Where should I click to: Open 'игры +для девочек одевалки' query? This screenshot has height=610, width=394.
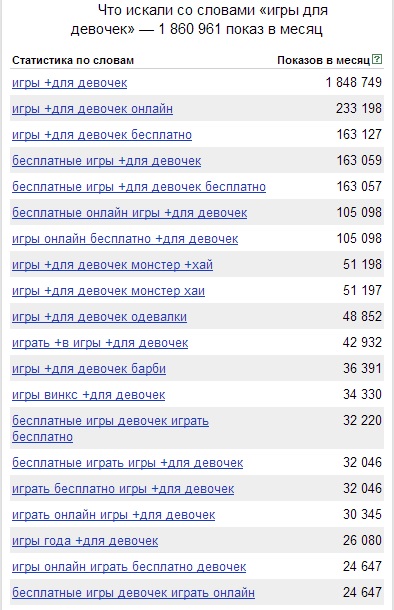99,317
